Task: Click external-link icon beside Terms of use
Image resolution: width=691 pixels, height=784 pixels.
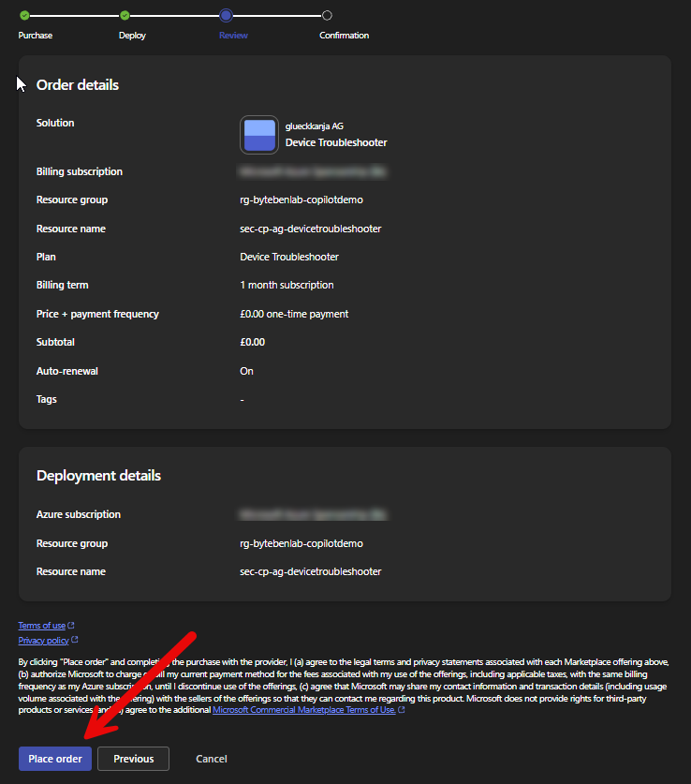Action: [72, 626]
